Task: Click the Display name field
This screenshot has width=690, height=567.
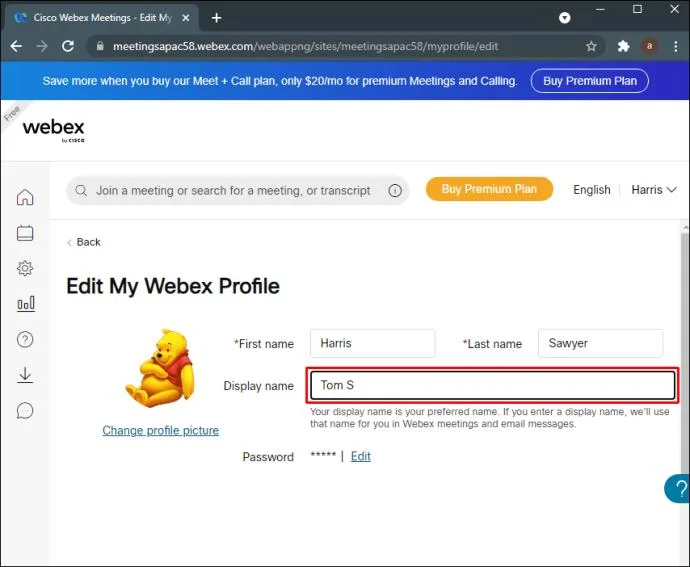Action: point(492,386)
